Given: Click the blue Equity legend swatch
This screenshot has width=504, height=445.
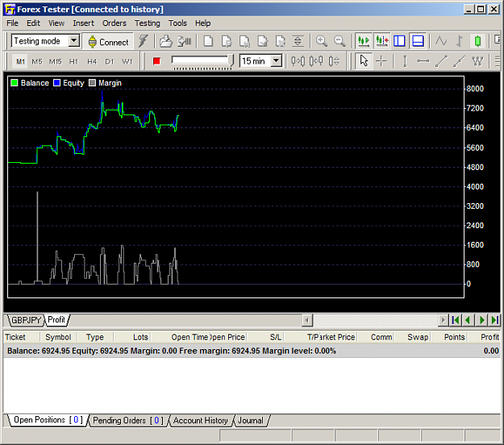Looking at the screenshot, I should point(57,83).
